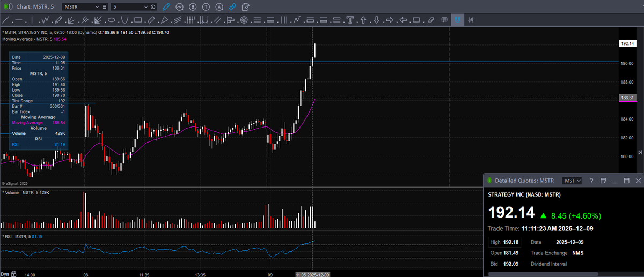
Task: Click the 192.14 price axis marker
Action: point(627,43)
